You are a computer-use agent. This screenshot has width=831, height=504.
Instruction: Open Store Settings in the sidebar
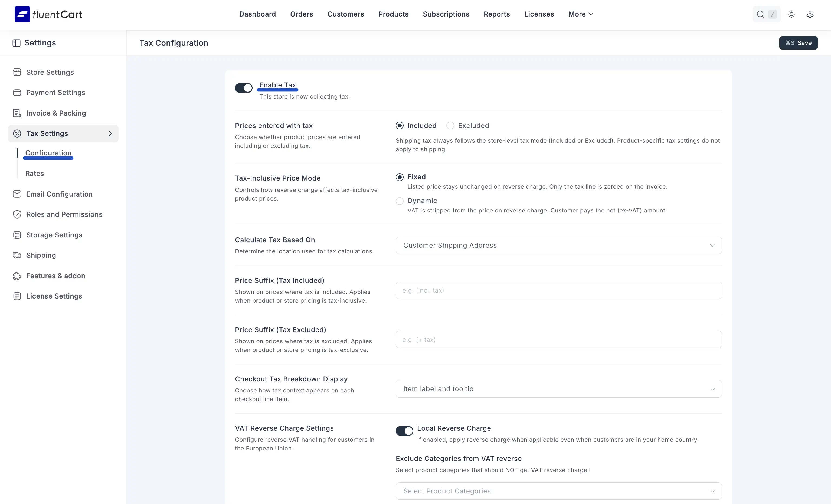click(50, 72)
